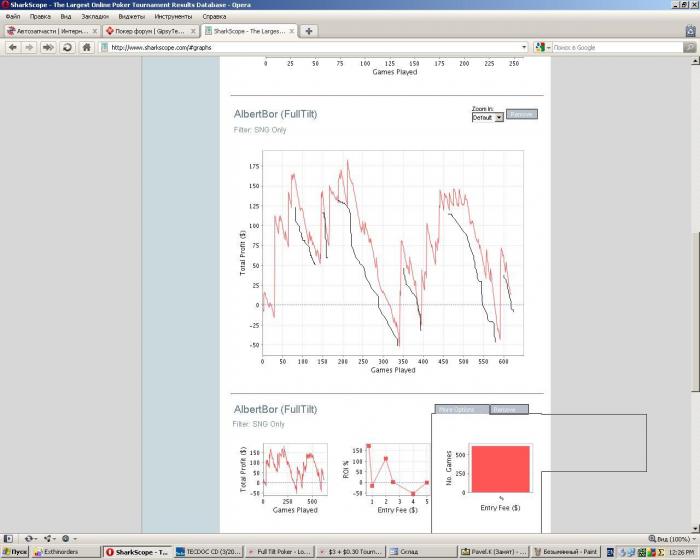Click the small Total Profit thumbnail graph

click(x=295, y=469)
